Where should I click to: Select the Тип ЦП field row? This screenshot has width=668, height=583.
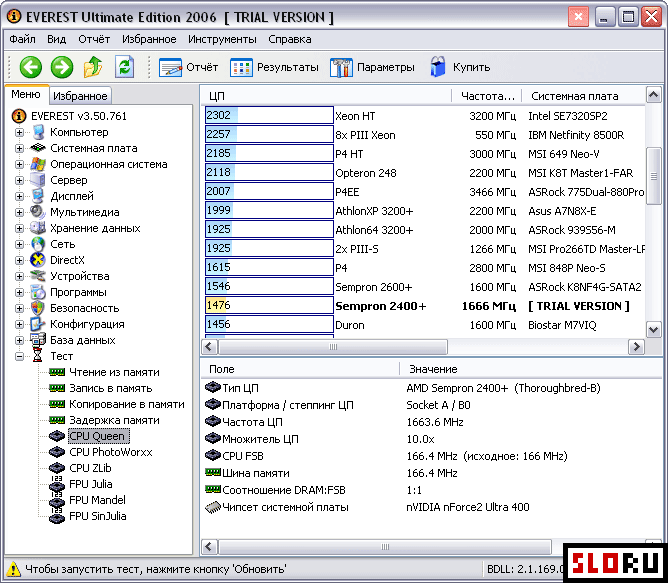pos(431,388)
